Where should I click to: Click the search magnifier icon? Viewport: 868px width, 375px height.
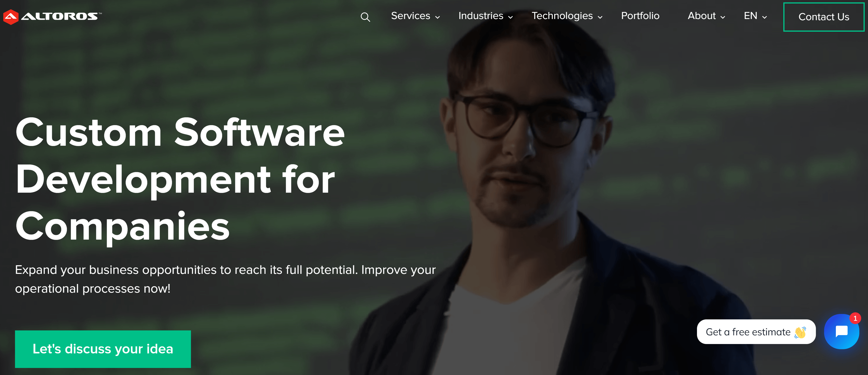(x=365, y=17)
